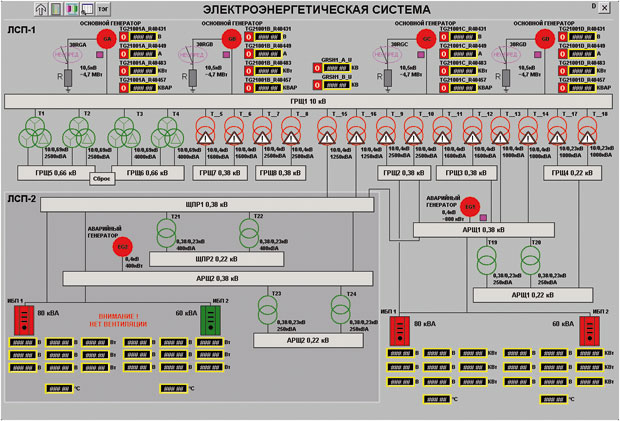Toggle magenta breaker square next to GA
The height and width of the screenshot is (421, 620).
pyautogui.click(x=100, y=55)
